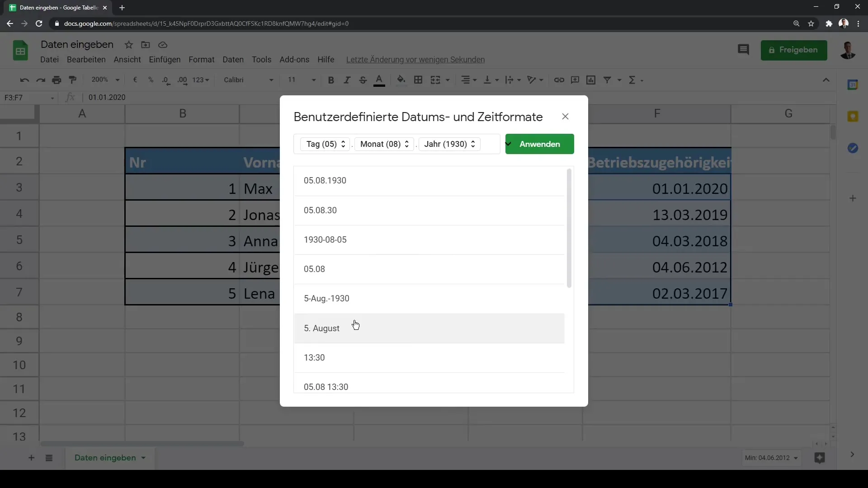Click the merge cells icon
868x488 pixels.
[x=435, y=80]
